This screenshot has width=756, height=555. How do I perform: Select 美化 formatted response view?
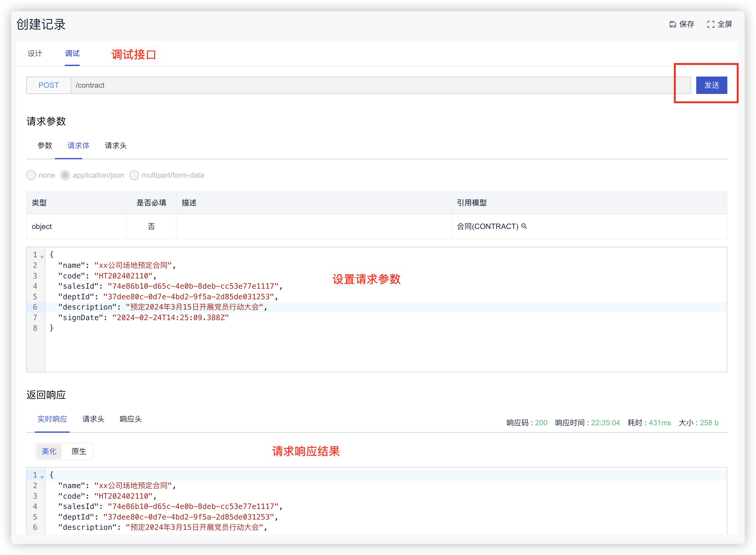tap(49, 451)
